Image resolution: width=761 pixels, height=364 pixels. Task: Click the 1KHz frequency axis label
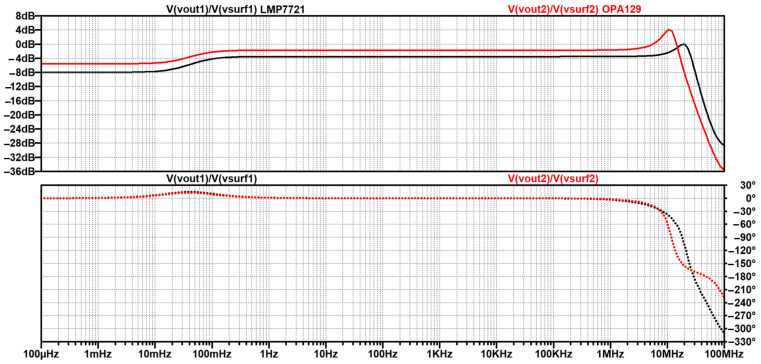439,353
